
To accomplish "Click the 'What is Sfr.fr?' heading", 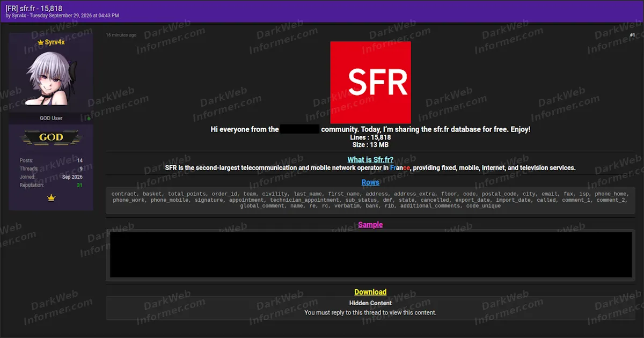I will (370, 160).
